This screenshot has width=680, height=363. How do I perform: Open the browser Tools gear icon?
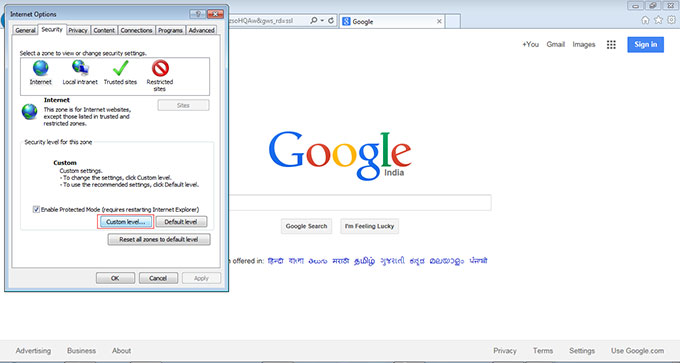coord(671,20)
